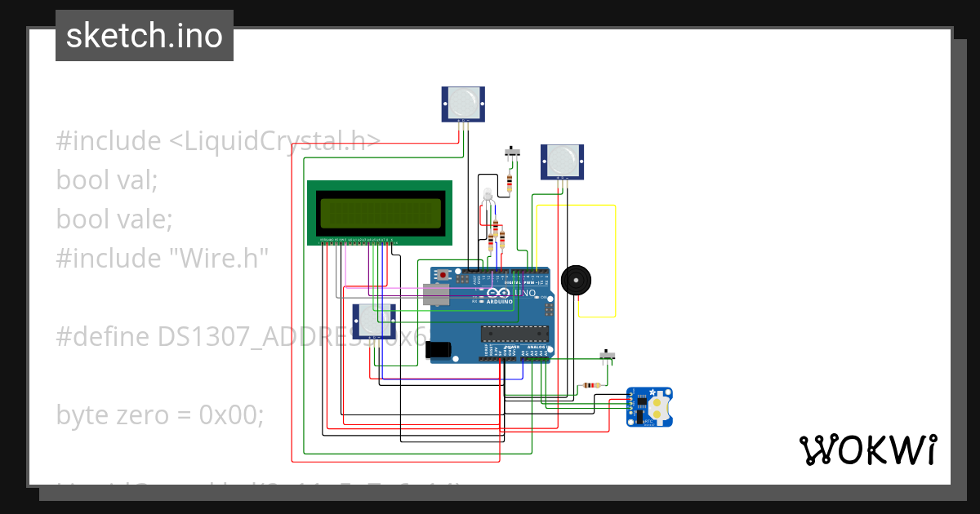The width and height of the screenshot is (980, 514).
Task: Click the sketch.ino tab
Action: coord(144,35)
